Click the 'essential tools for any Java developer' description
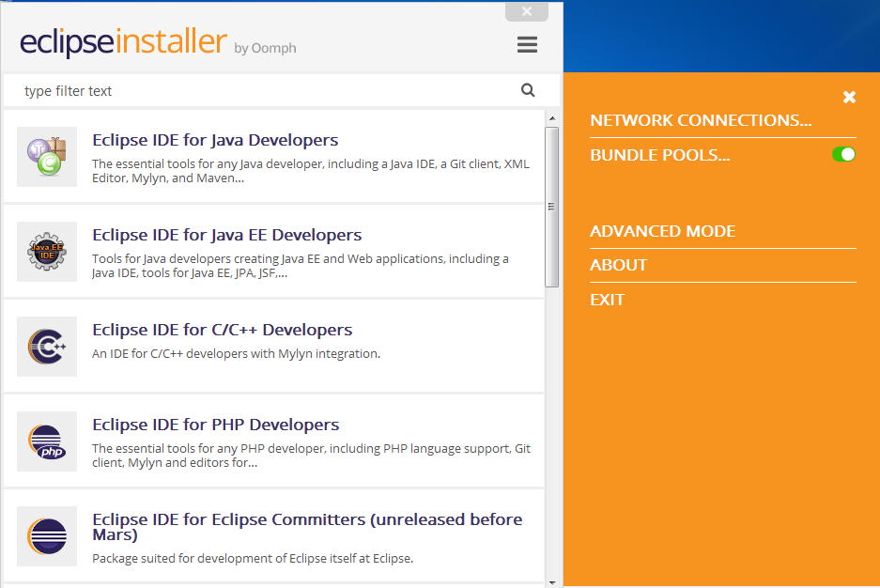This screenshot has height=588, width=880. [x=311, y=171]
